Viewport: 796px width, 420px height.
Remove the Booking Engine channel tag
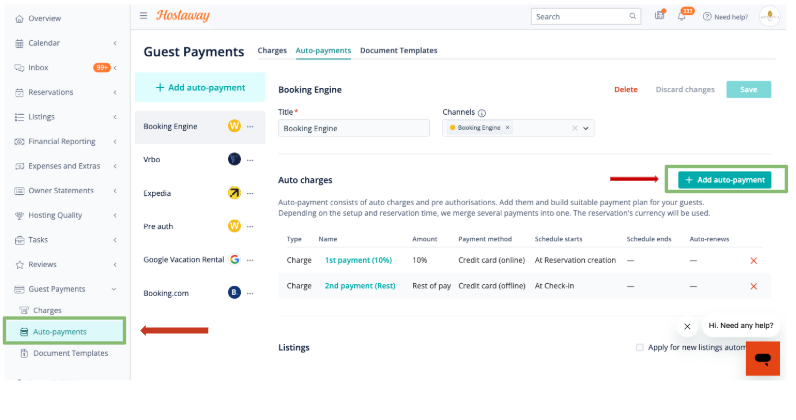click(507, 127)
